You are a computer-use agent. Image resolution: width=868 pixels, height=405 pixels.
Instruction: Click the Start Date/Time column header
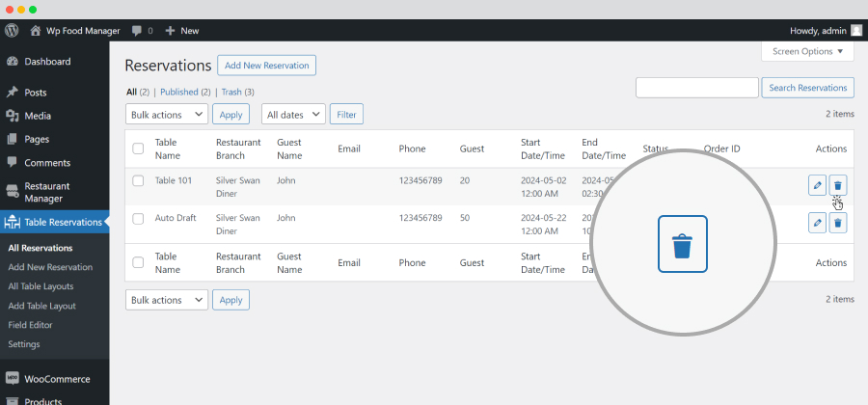(542, 148)
